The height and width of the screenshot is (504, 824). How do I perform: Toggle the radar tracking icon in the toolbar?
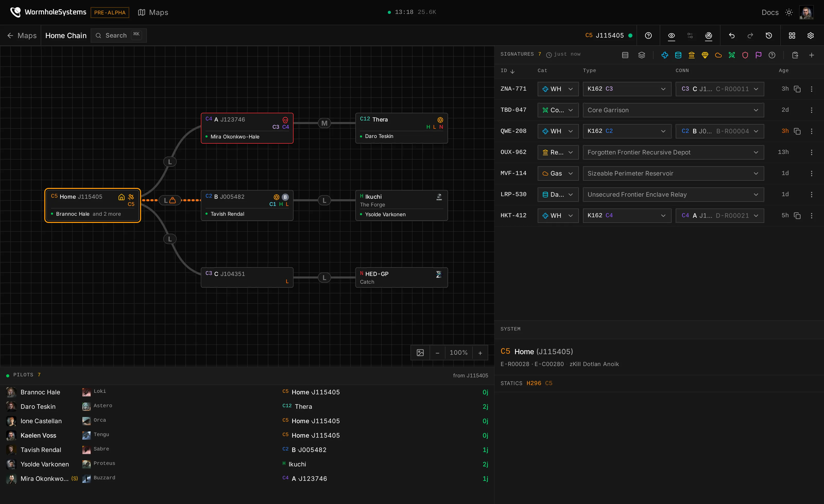pyautogui.click(x=708, y=36)
